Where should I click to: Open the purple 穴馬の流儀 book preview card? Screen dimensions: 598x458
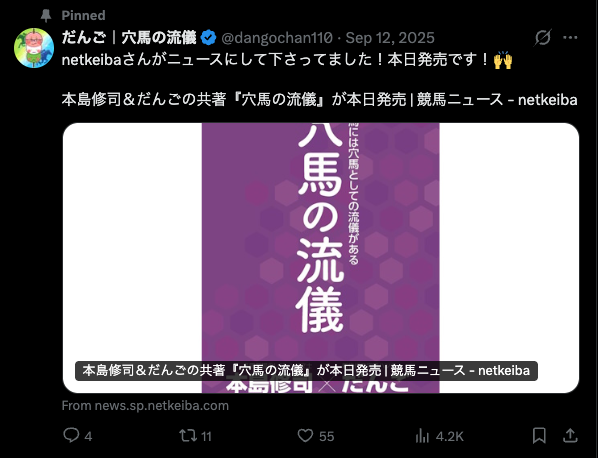click(x=321, y=258)
